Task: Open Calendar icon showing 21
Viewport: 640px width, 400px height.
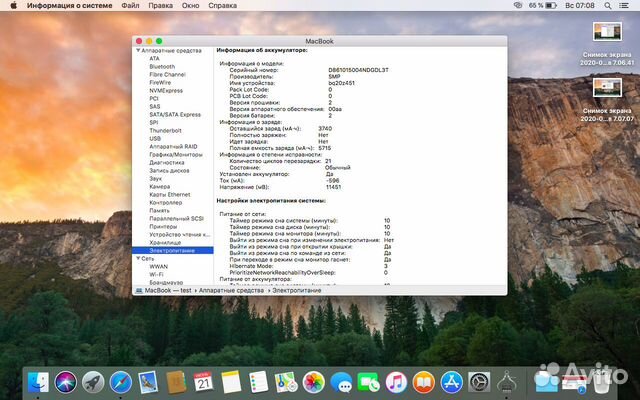Action: click(203, 382)
